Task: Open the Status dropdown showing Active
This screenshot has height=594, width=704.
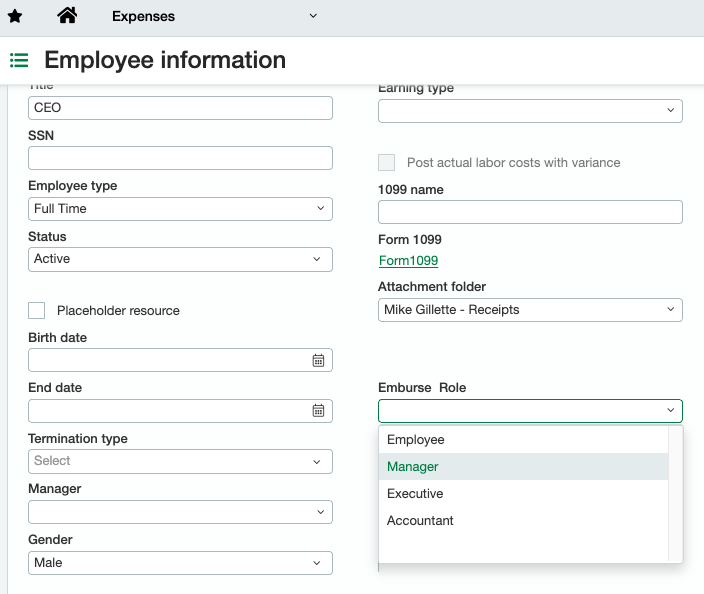Action: 180,259
